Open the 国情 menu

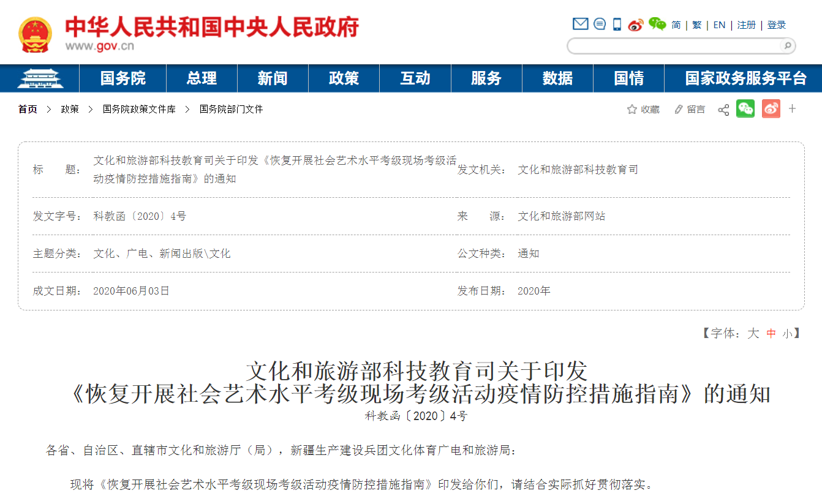click(x=628, y=78)
